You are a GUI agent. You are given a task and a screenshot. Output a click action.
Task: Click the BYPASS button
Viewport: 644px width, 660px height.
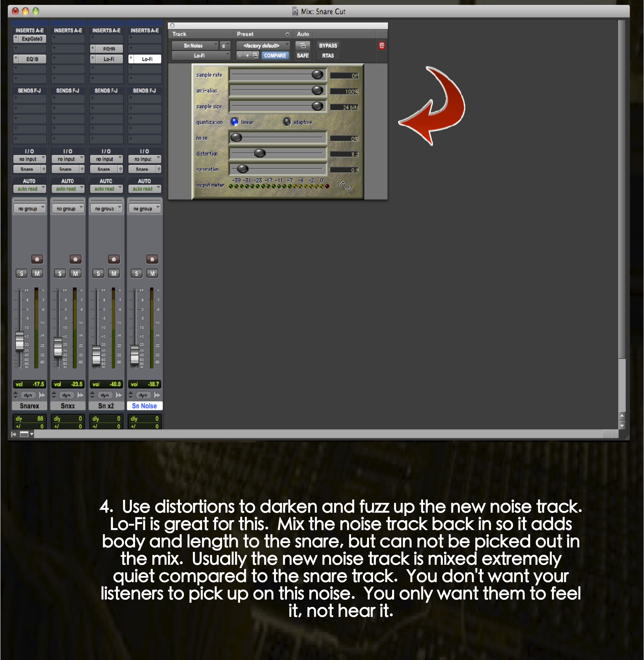pyautogui.click(x=328, y=46)
